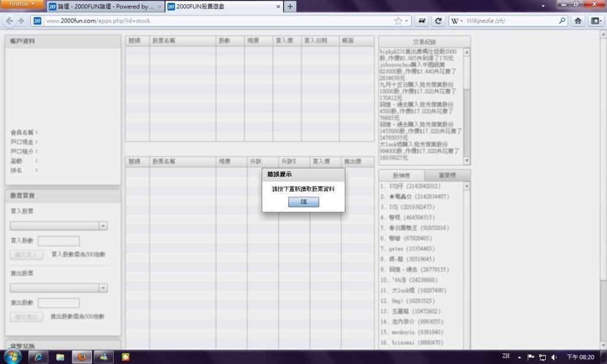
Task: Open the bookmarks menu icon
Action: 596,21
